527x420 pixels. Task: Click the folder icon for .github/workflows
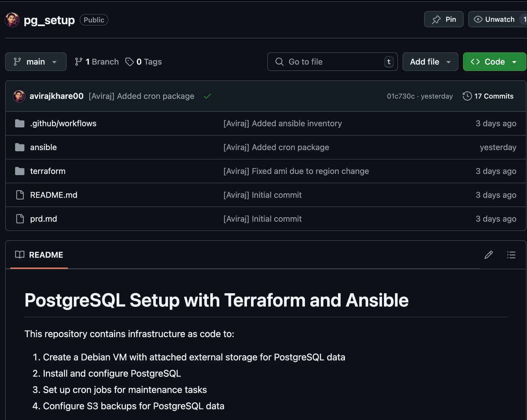20,123
